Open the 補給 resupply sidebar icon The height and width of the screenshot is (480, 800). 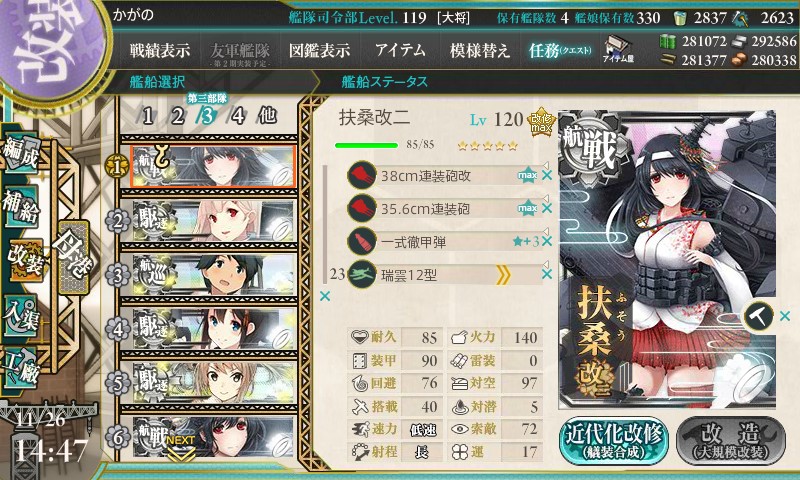pos(21,207)
